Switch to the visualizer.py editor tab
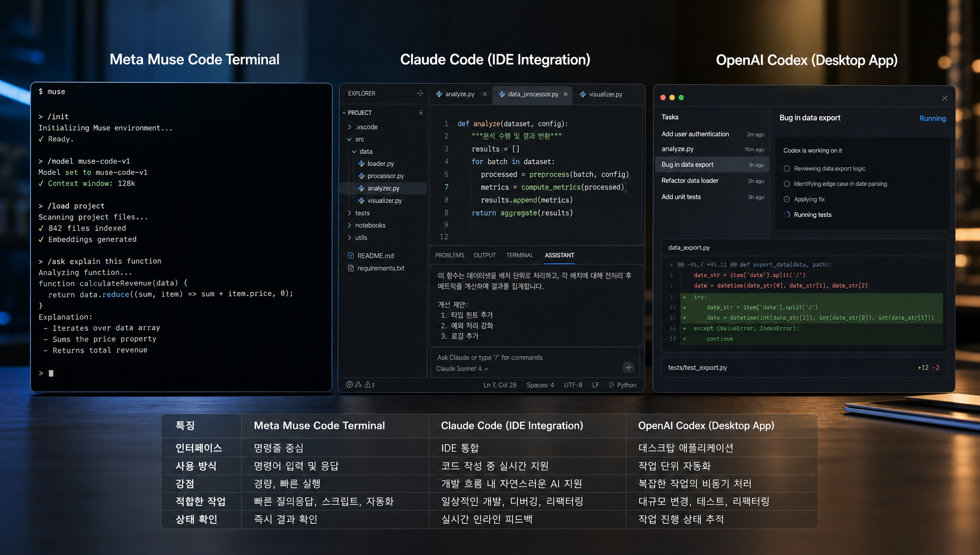This screenshot has height=555, width=980. pos(601,94)
